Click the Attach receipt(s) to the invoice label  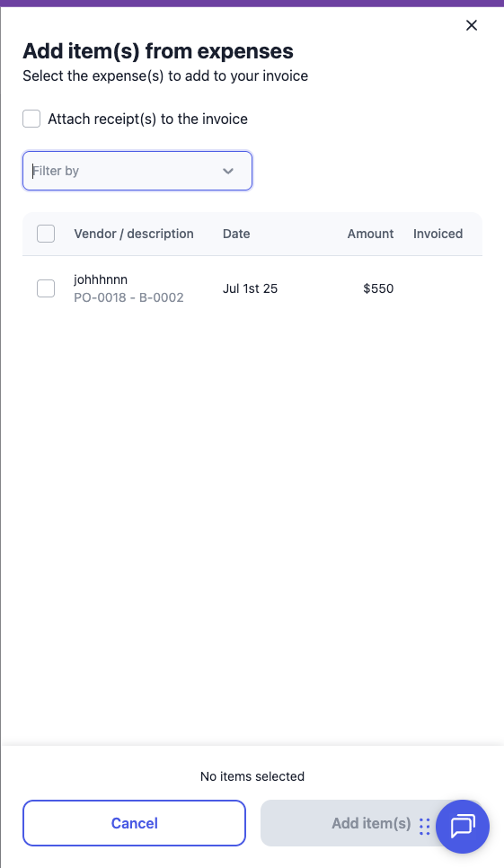pyautogui.click(x=147, y=119)
